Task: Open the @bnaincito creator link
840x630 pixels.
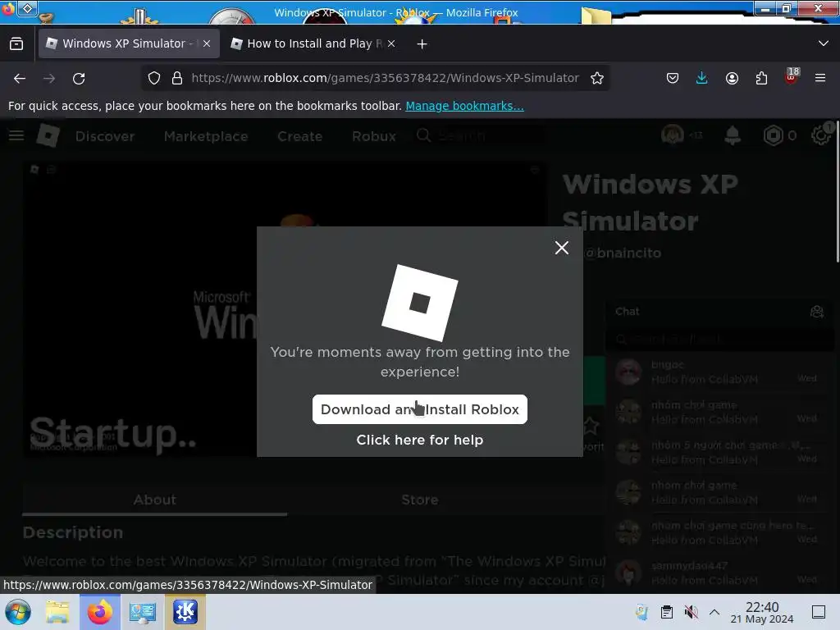Action: pos(623,253)
